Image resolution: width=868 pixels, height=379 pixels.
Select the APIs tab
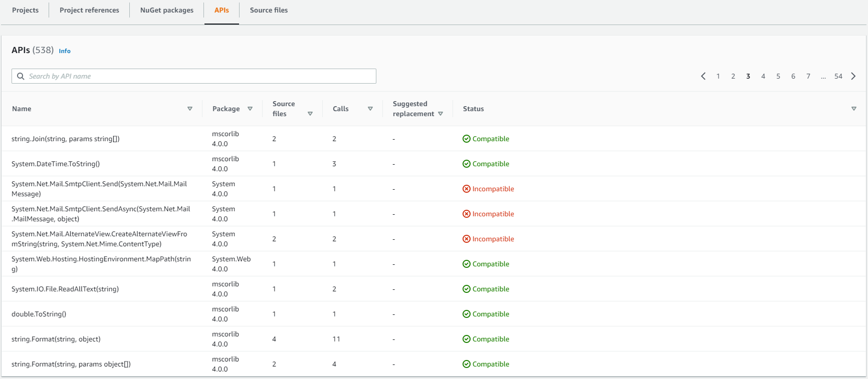tap(222, 10)
